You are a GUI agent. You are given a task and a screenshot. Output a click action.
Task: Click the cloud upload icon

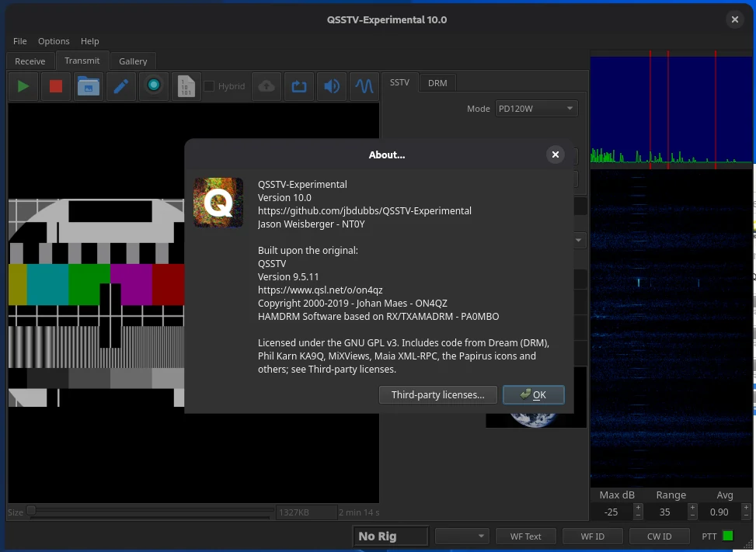click(267, 86)
